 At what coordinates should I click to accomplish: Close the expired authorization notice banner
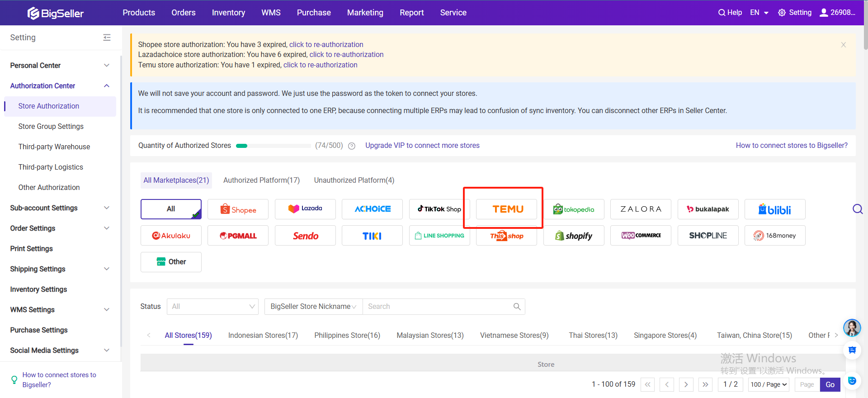click(x=843, y=45)
